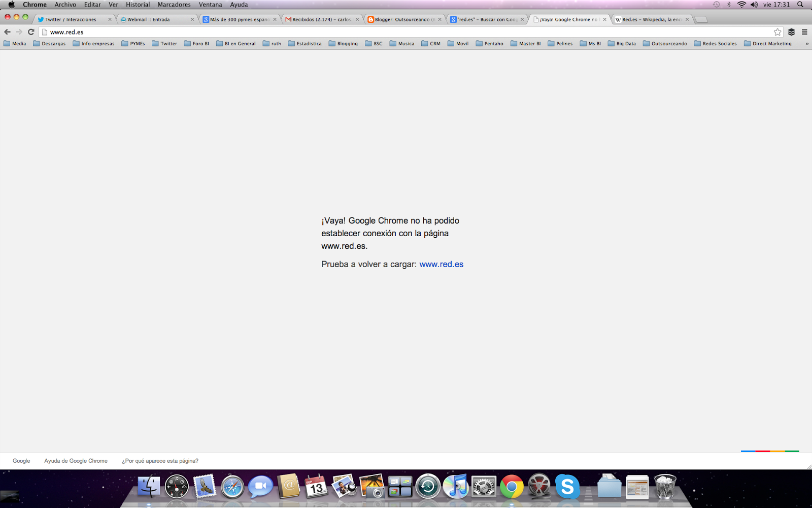Open the Calendar icon showing 13
This screenshot has height=508, width=812.
pyautogui.click(x=316, y=487)
